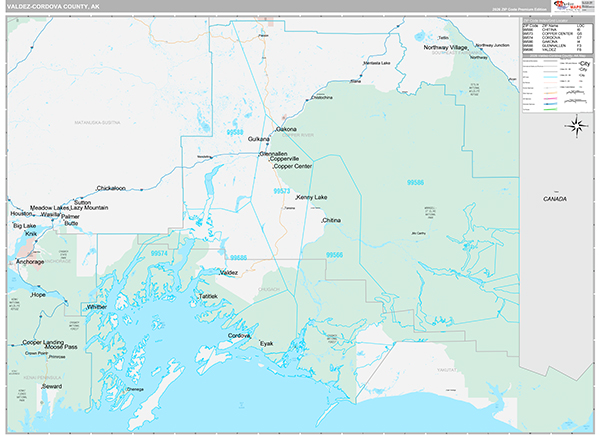Click the Valdez city label on map
Viewport: 600px width, 435px height.
click(228, 273)
